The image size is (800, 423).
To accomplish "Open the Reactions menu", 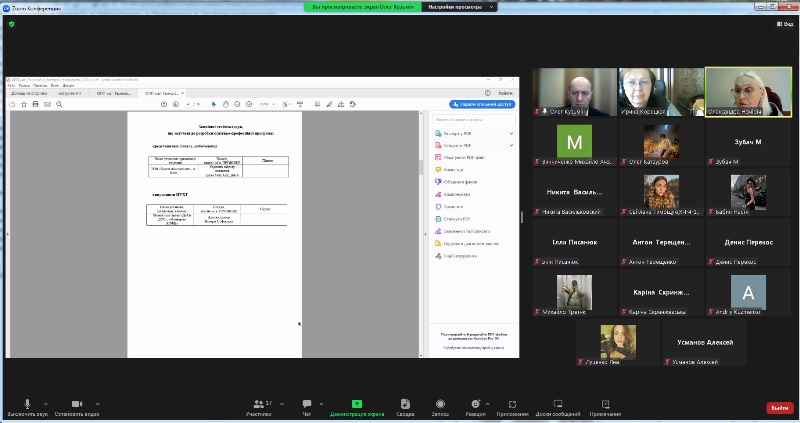I will [475, 404].
